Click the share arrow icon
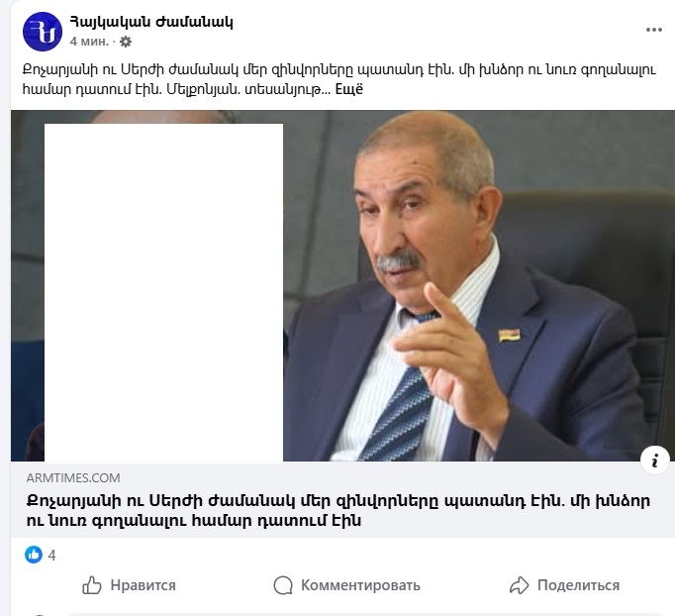 pyautogui.click(x=519, y=585)
